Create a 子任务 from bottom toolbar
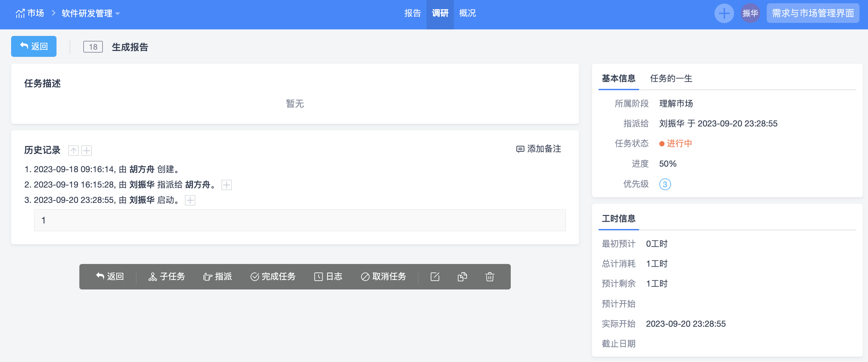Viewport: 868px width, 362px height. (167, 277)
